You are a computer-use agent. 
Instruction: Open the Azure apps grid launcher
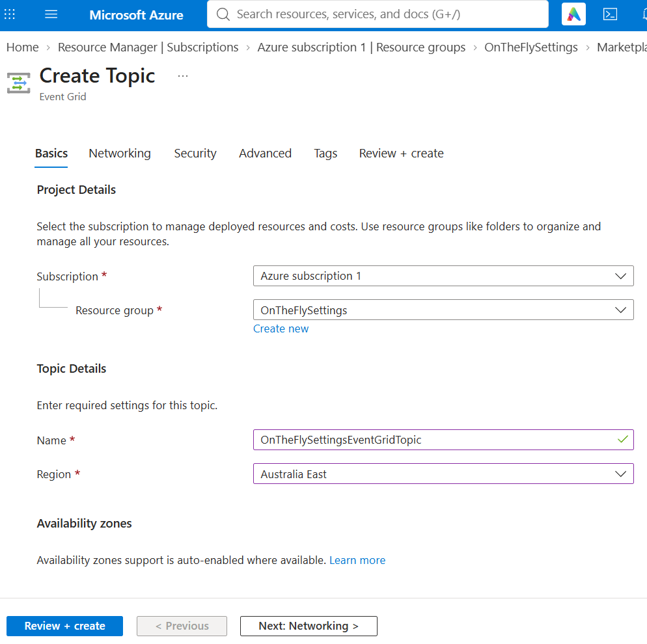click(x=10, y=14)
